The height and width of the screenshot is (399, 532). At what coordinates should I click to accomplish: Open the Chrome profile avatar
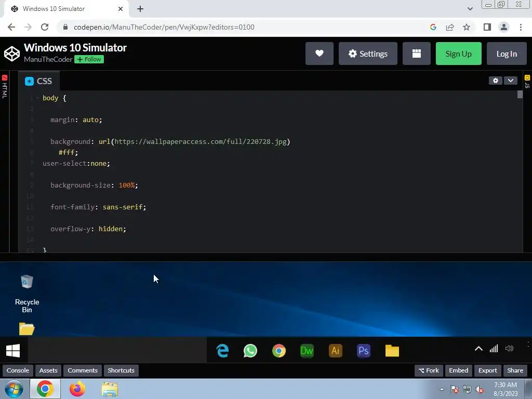point(504,27)
